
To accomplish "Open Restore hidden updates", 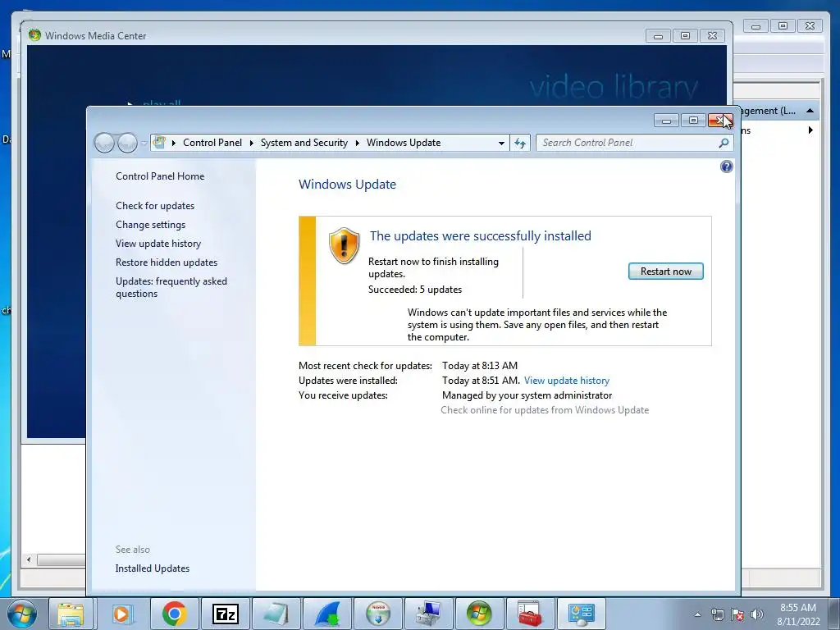I will click(x=167, y=262).
